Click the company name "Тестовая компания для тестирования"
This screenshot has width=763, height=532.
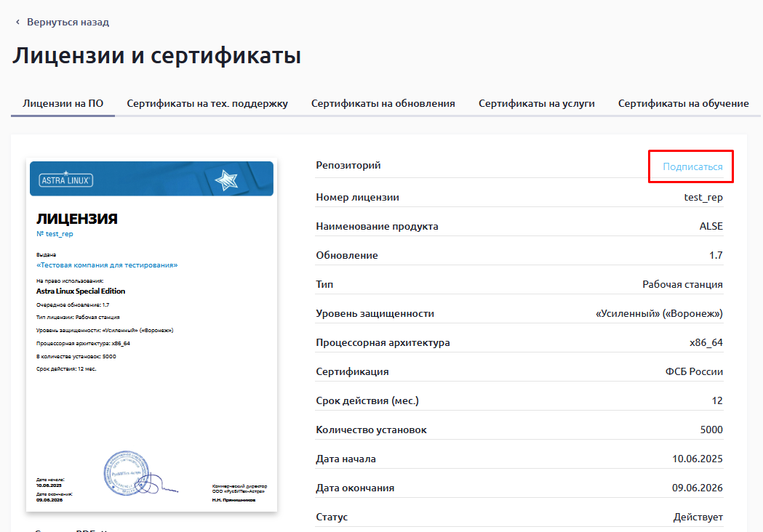tap(107, 265)
